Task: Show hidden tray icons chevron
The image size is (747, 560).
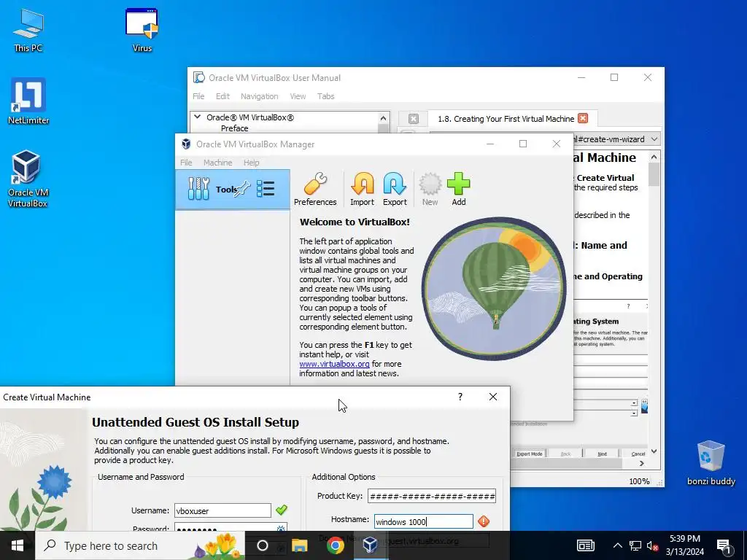Action: (x=617, y=545)
